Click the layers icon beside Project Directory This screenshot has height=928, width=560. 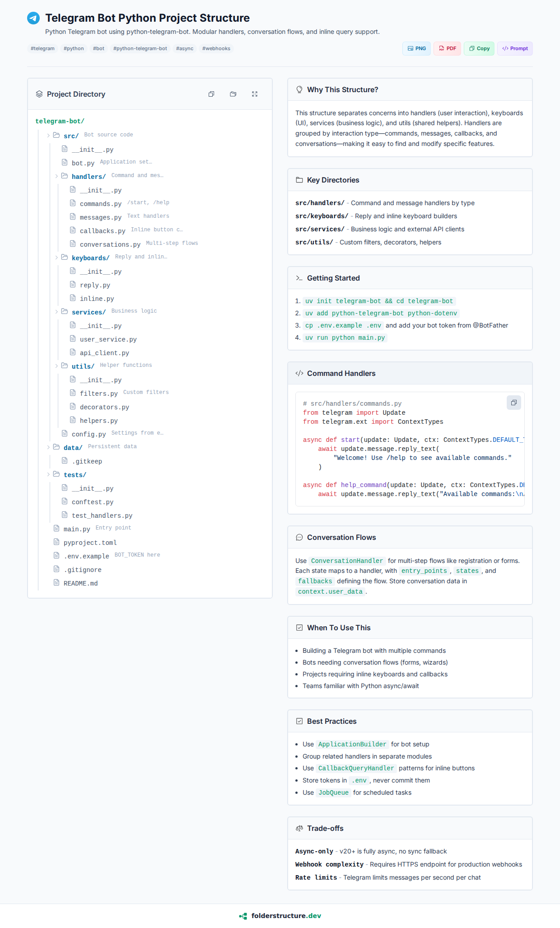pyautogui.click(x=39, y=94)
